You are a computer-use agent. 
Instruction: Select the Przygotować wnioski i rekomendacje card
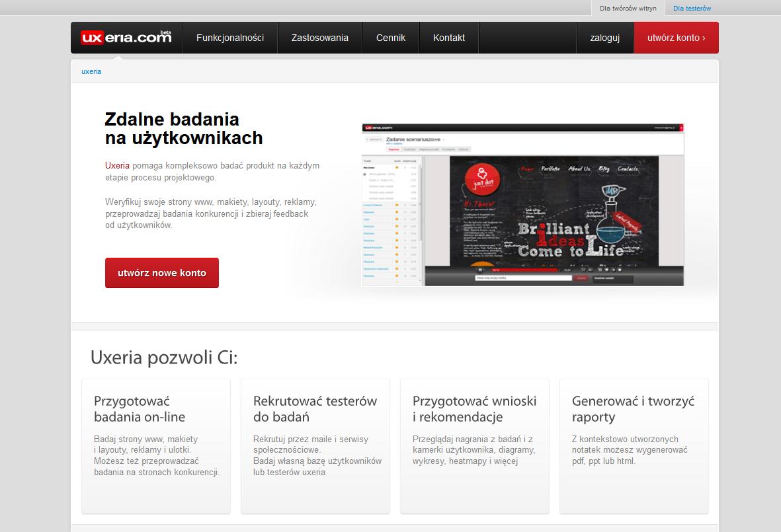point(475,446)
